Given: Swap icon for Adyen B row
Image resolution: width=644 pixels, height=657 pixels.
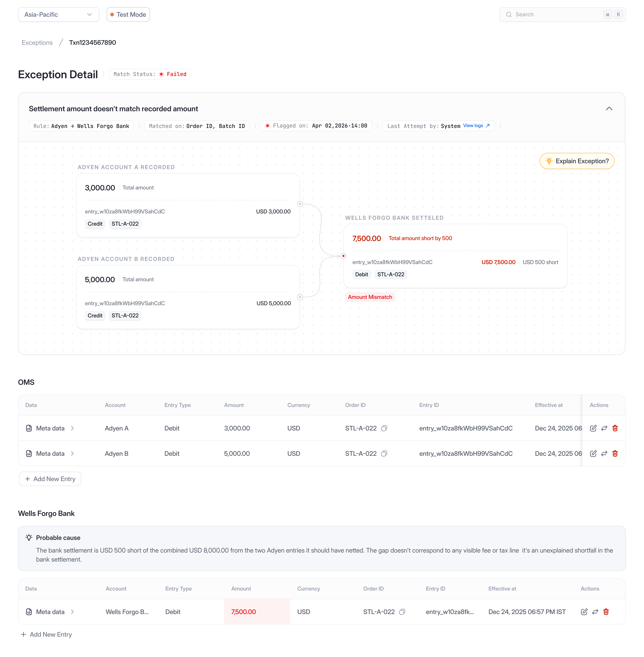Looking at the screenshot, I should 604,454.
